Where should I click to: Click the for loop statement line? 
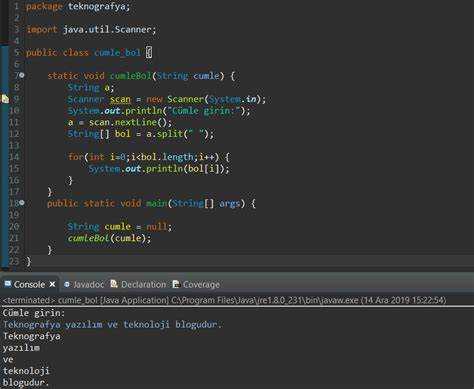tap(149, 157)
